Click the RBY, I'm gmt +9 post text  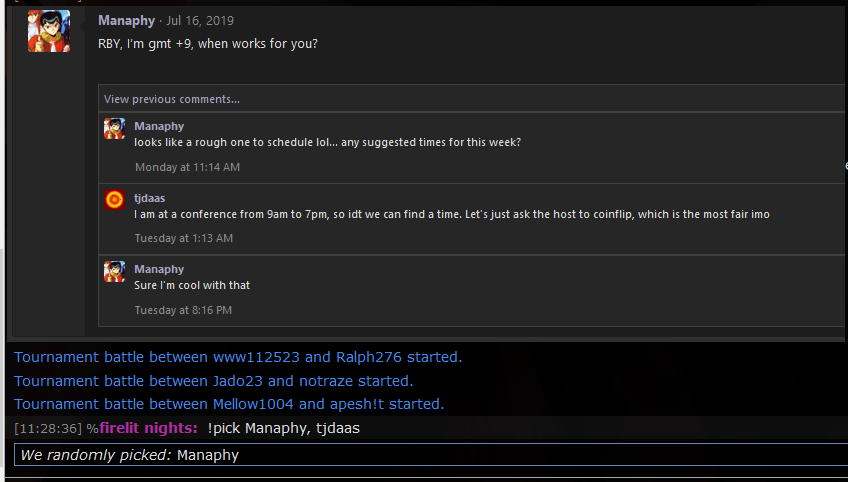point(208,43)
